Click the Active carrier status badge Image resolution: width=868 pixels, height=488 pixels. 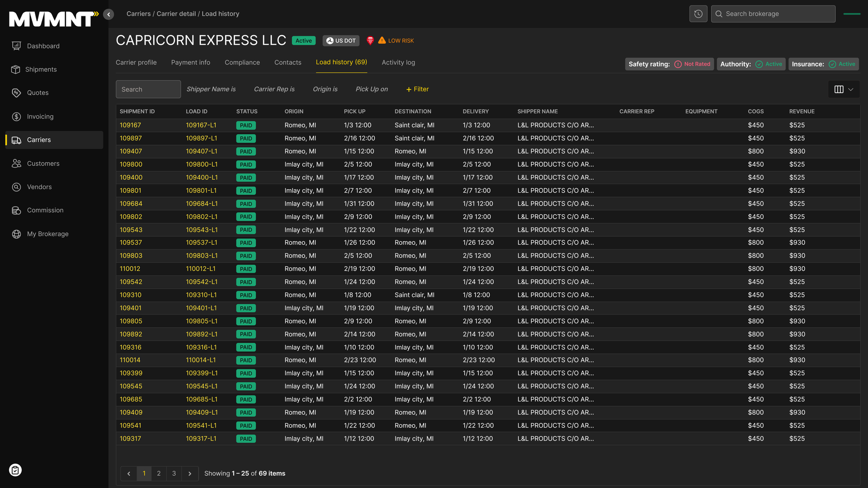pyautogui.click(x=303, y=41)
